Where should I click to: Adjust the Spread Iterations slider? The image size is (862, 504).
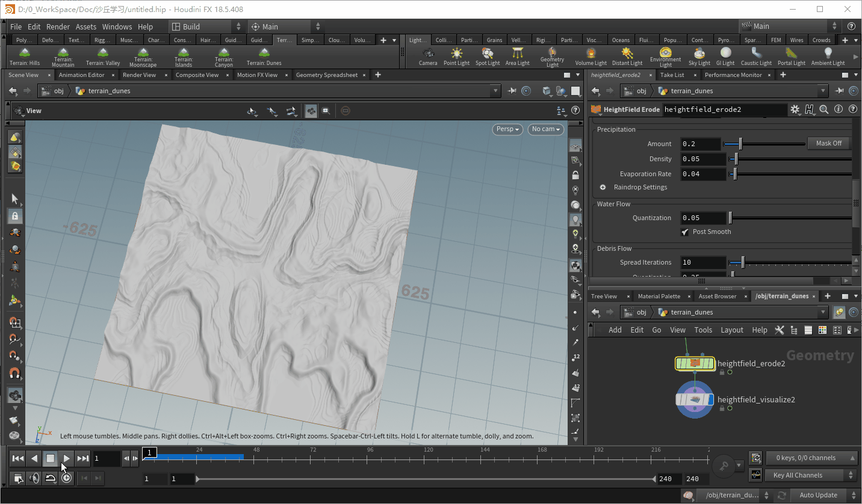pos(790,262)
